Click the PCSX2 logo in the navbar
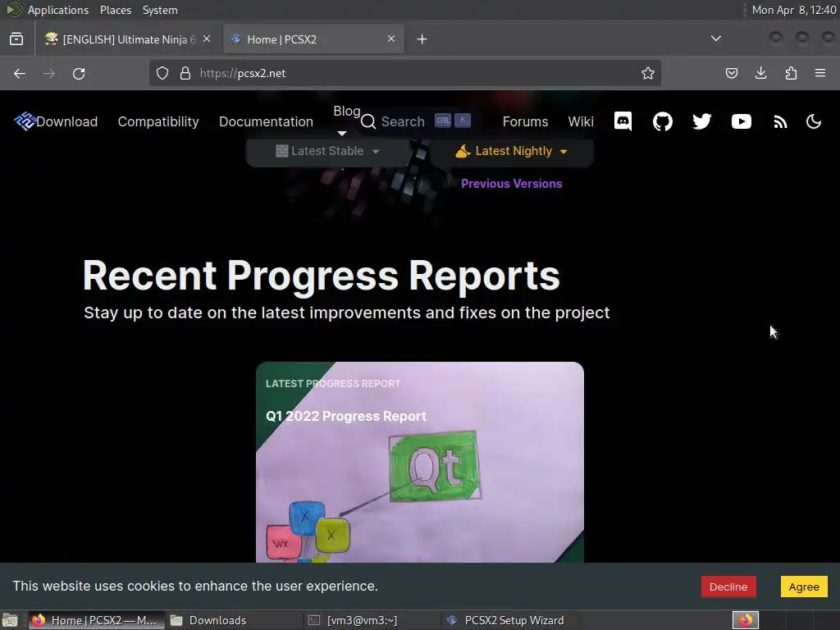Image resolution: width=840 pixels, height=630 pixels. click(25, 121)
